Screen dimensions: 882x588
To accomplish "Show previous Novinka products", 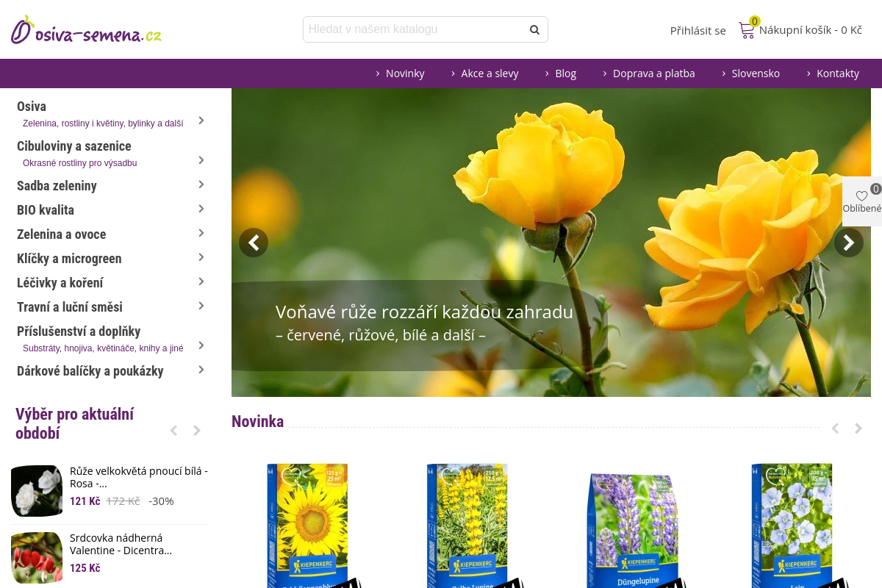I will tap(835, 429).
